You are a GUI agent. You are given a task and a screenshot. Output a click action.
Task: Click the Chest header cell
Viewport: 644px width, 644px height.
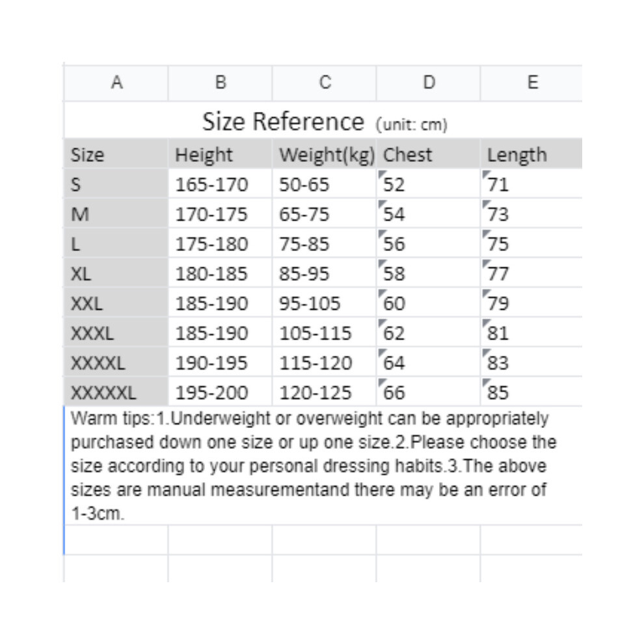(x=429, y=155)
